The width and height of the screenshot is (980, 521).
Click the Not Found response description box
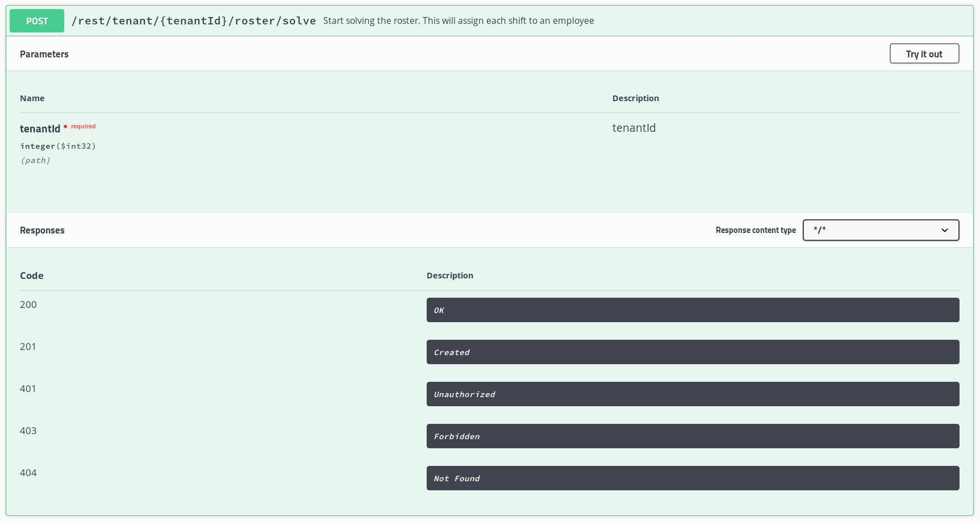pos(693,478)
